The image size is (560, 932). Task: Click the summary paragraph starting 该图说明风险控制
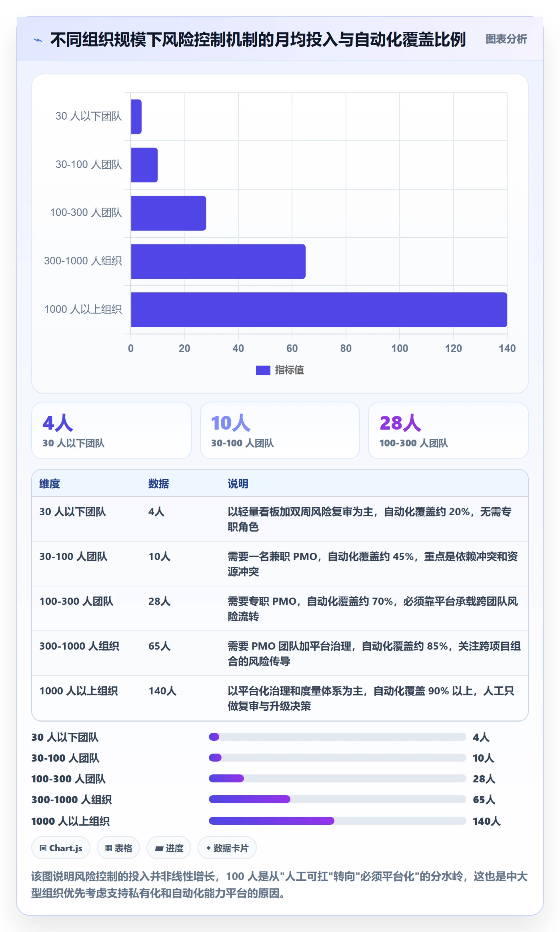click(280, 884)
